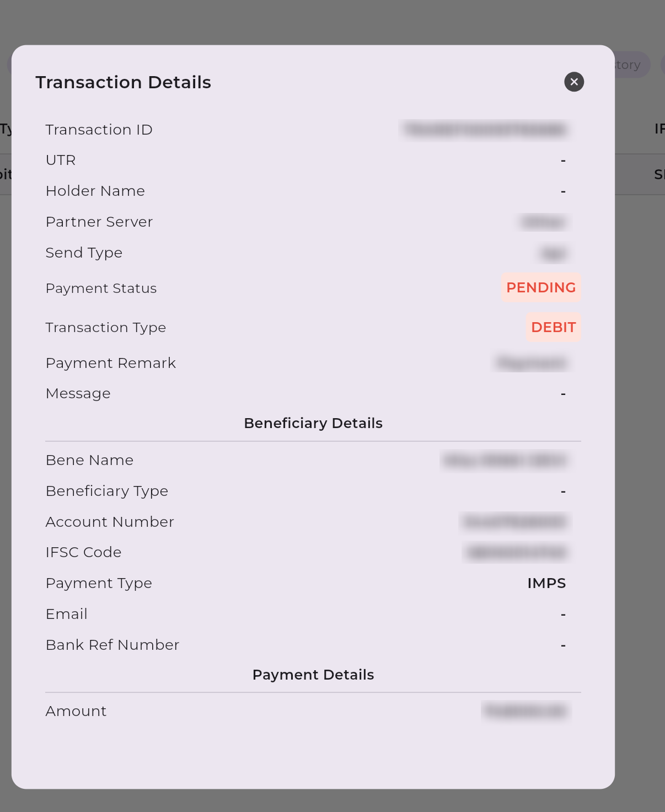665x812 pixels.
Task: Click the Bank Ref Number label
Action: (x=112, y=645)
